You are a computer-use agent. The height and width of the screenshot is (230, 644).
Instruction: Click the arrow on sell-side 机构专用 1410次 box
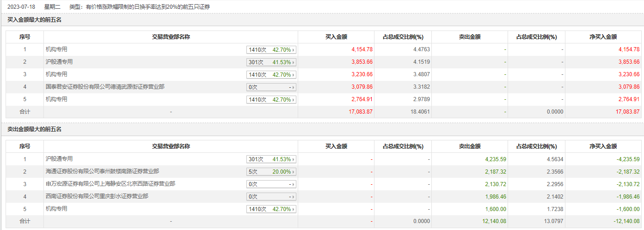point(294,209)
